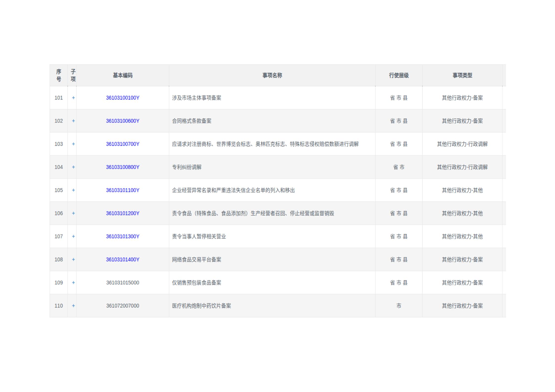
Task: Open code link 36103100600Y
Action: click(x=123, y=121)
